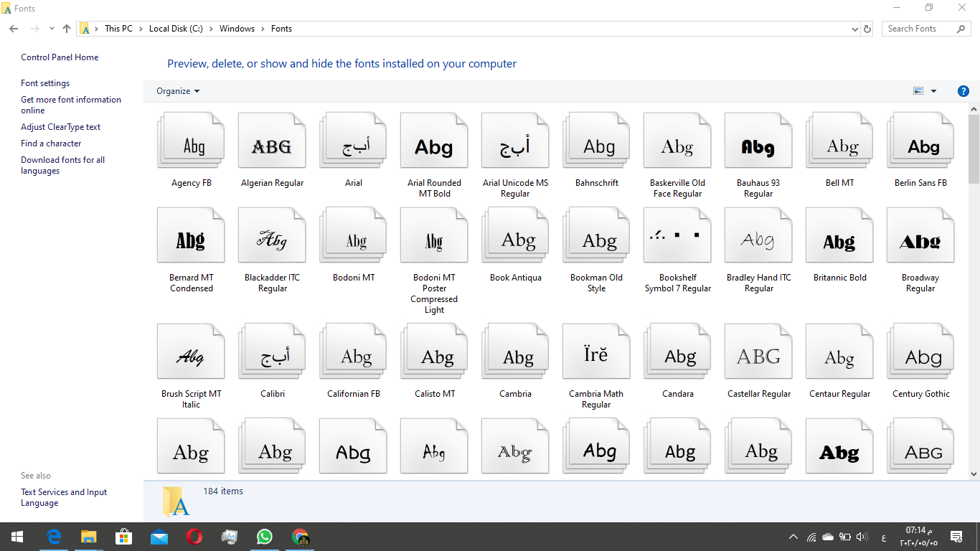
Task: Click Local Disk (C:) breadcrumb
Action: [x=176, y=29]
